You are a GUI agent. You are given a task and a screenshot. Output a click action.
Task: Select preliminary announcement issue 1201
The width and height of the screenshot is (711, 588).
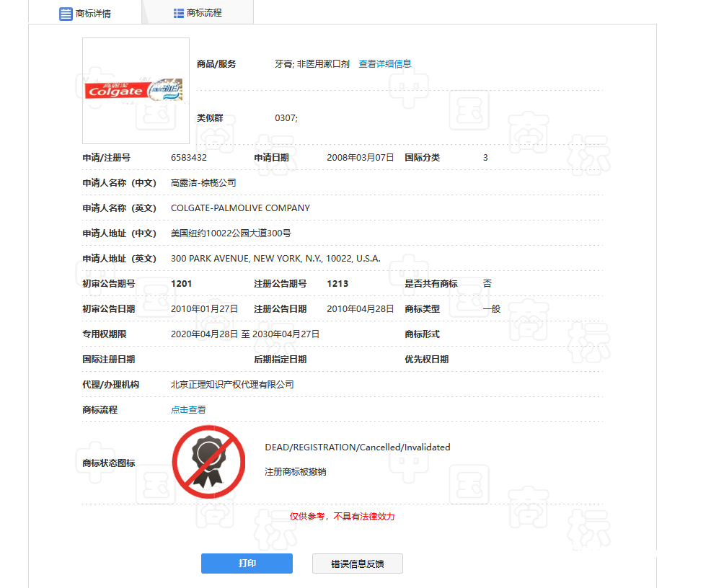[182, 284]
